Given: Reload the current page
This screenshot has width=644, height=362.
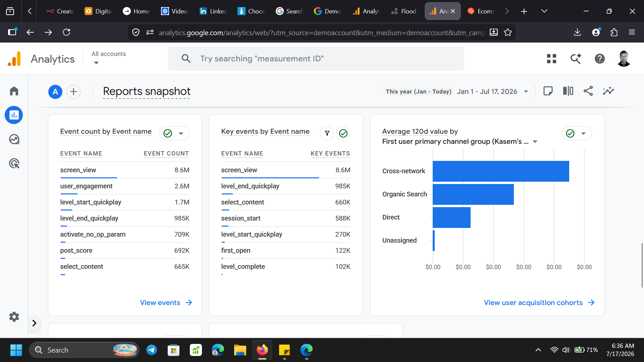Looking at the screenshot, I should coord(66,32).
